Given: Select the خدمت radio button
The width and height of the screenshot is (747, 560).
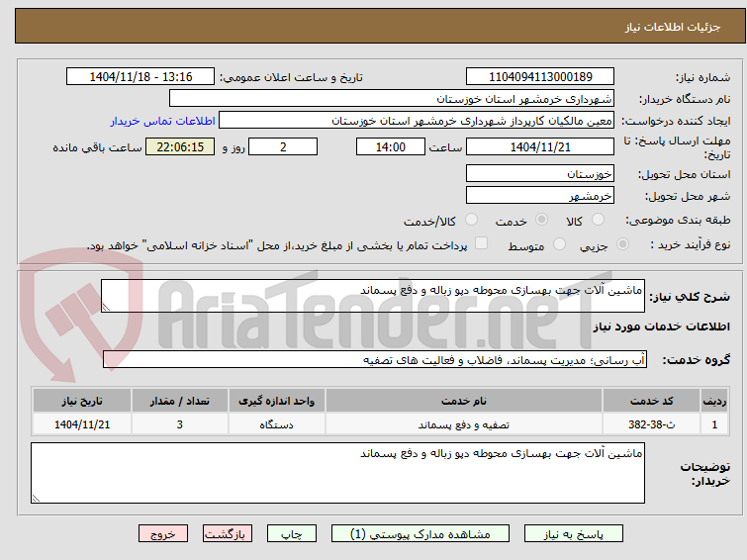Looking at the screenshot, I should (x=541, y=220).
